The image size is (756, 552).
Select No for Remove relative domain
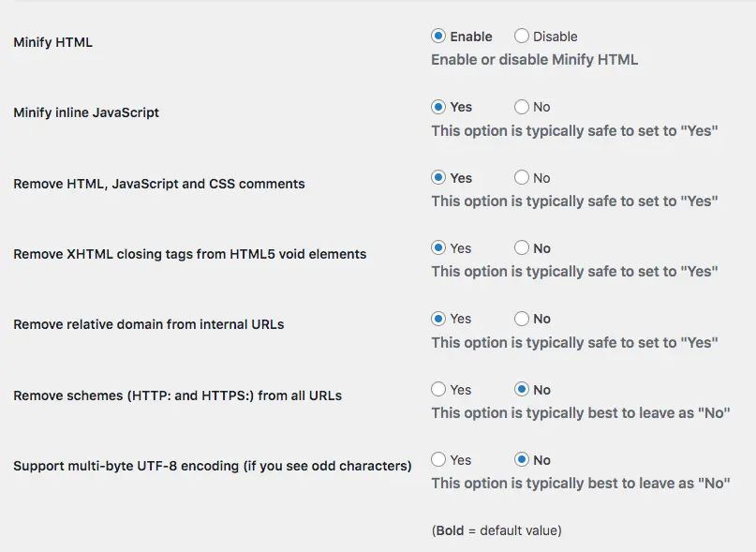tap(522, 319)
